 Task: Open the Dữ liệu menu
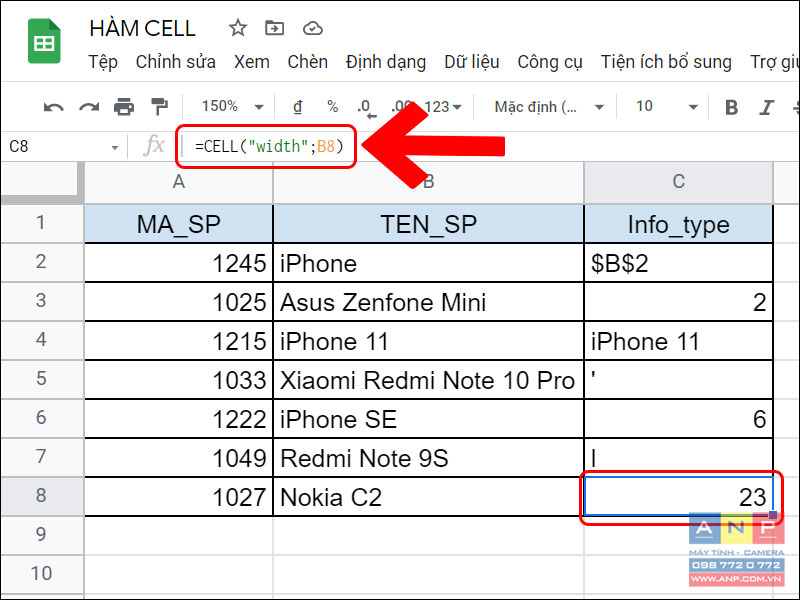coord(471,62)
